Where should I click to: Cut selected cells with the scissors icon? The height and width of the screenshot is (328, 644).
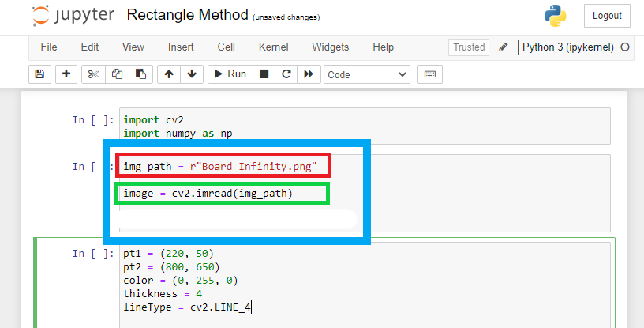(93, 74)
